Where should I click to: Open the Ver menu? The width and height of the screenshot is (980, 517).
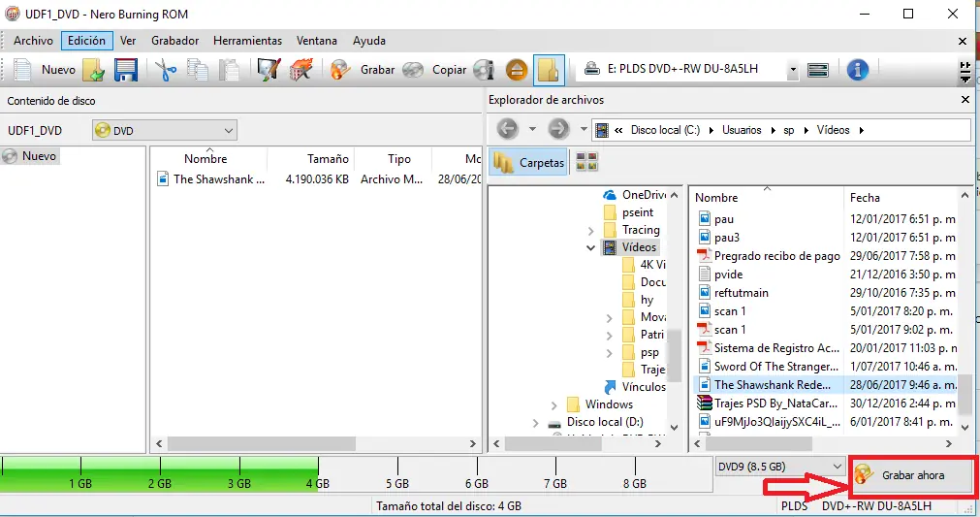click(128, 41)
